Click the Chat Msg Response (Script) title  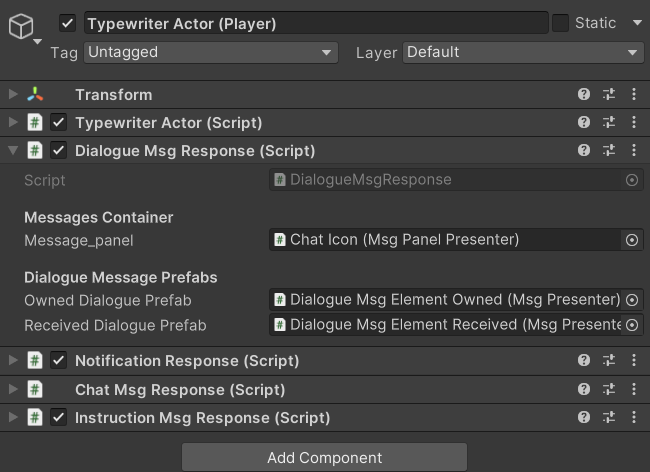[x=180, y=390]
